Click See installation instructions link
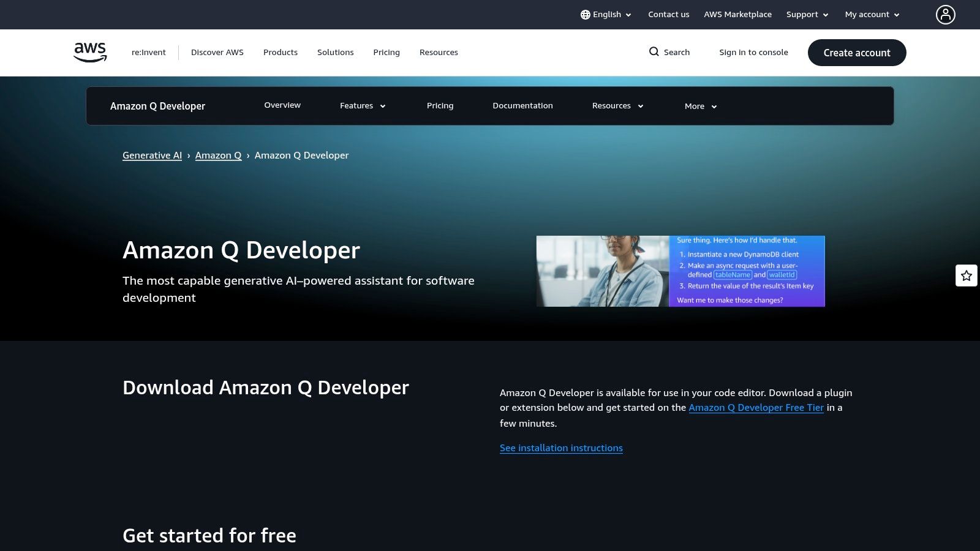Image resolution: width=980 pixels, height=551 pixels. (x=561, y=448)
